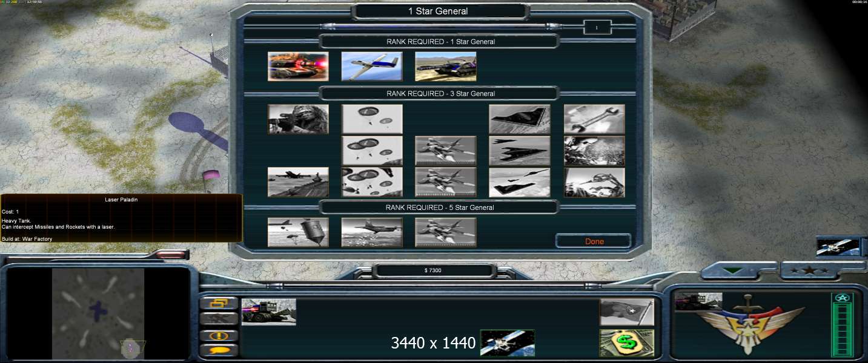
Task: Activate the satellite power shortcut on right edge
Action: click(838, 247)
